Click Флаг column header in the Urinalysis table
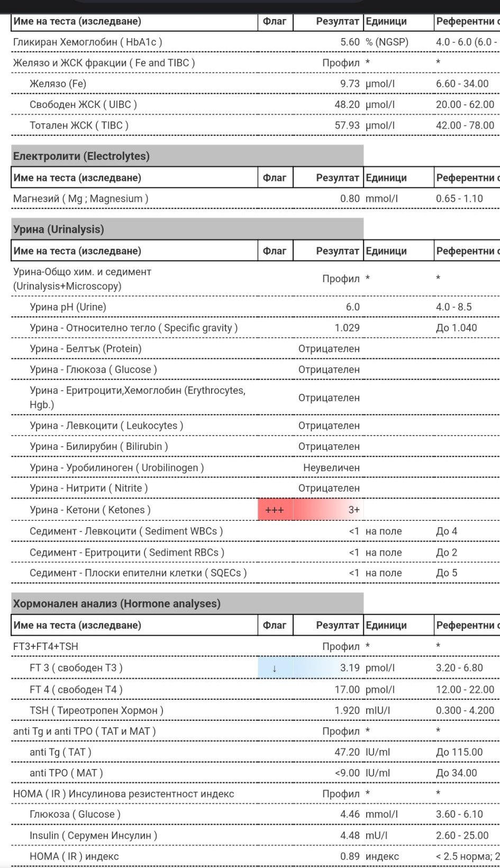500x868 pixels. [x=275, y=251]
